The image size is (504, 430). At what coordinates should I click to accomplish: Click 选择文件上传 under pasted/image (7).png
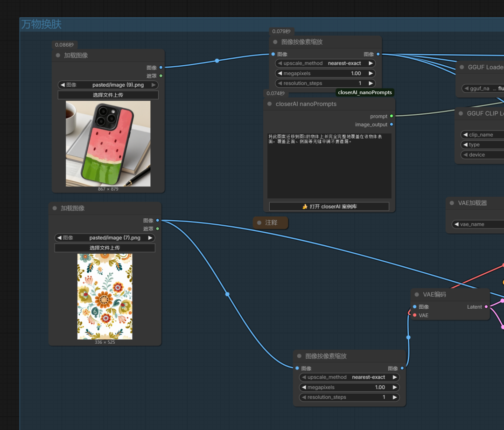105,248
